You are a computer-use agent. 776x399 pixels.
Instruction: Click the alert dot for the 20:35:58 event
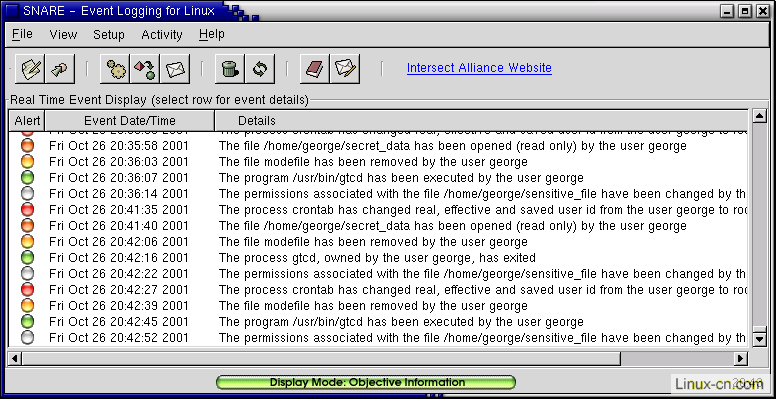(x=28, y=146)
